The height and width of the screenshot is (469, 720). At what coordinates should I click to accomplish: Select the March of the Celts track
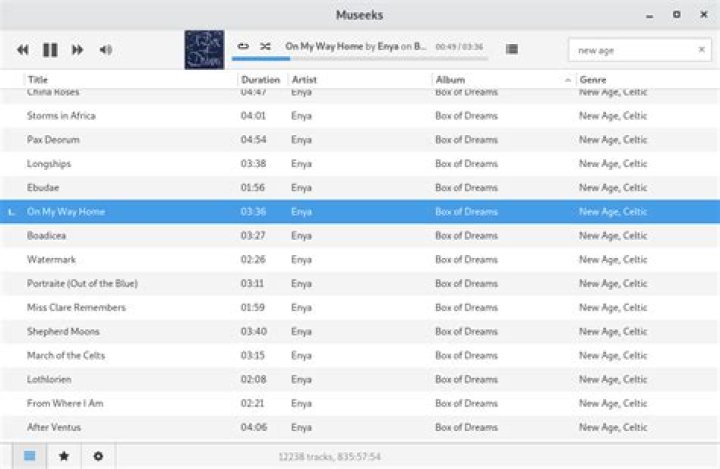click(360, 355)
